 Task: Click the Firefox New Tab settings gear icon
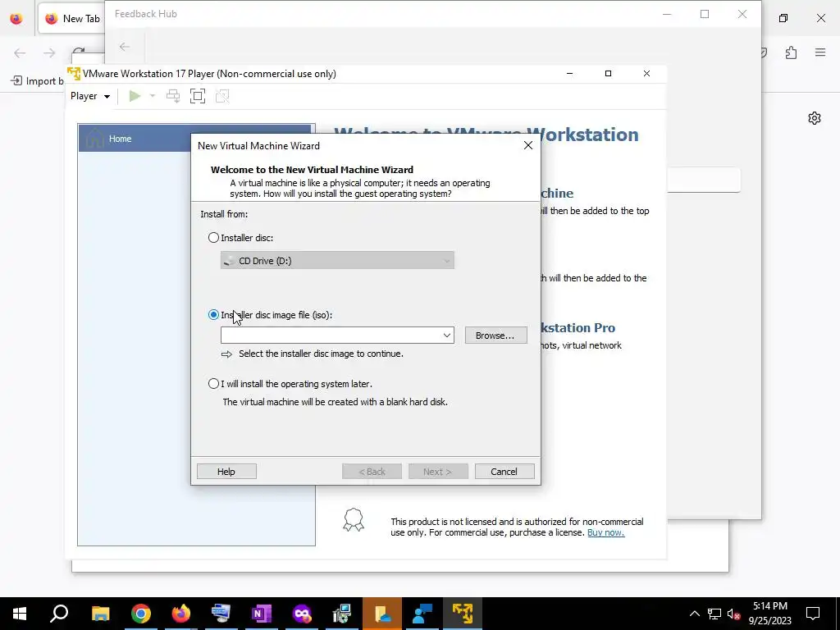[x=815, y=118]
